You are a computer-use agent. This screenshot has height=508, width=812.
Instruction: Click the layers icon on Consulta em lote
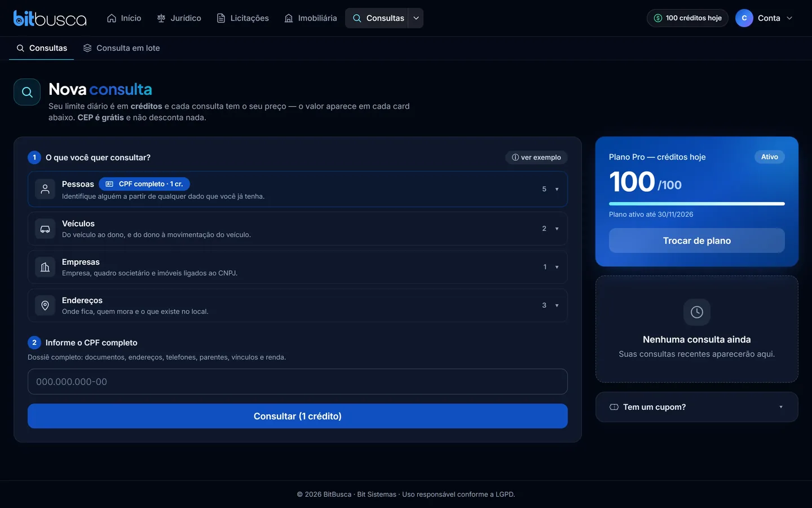click(x=87, y=48)
